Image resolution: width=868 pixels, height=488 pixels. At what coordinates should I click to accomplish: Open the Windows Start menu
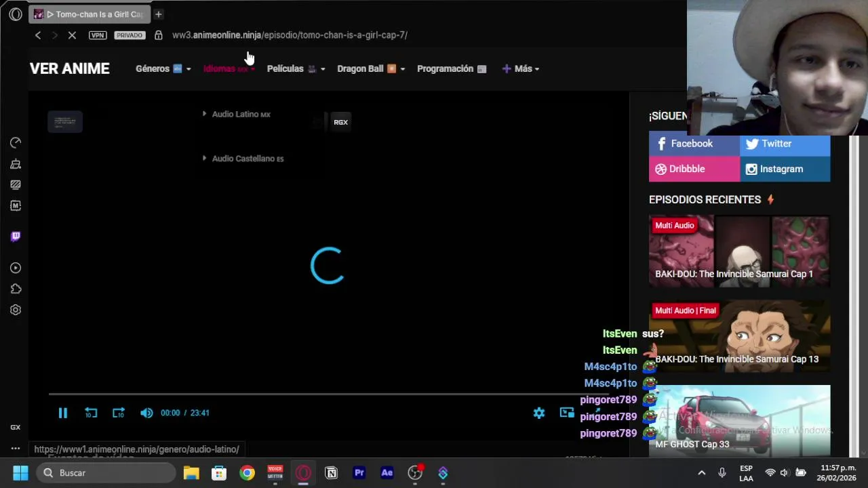[x=20, y=473]
